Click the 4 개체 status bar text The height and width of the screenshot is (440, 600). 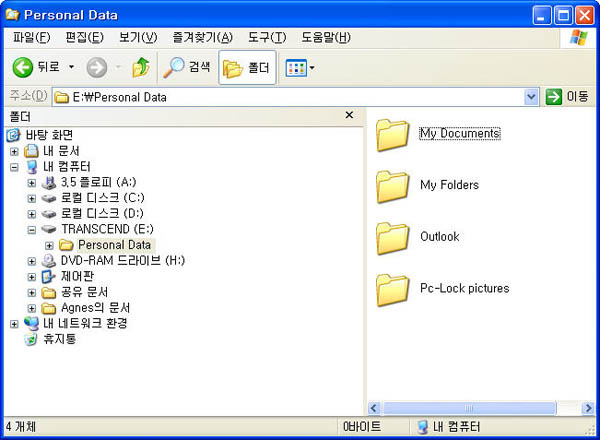(21, 426)
